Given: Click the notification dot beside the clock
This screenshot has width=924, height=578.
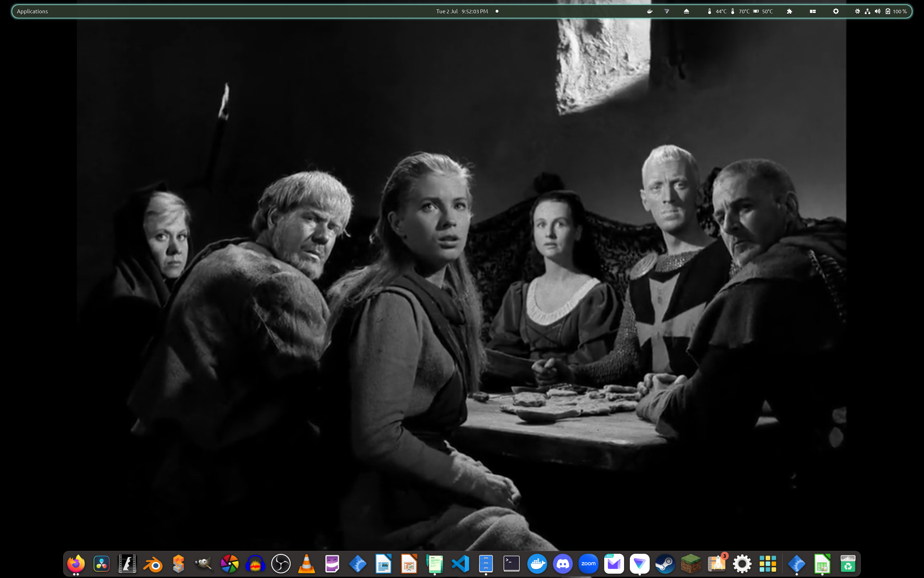Looking at the screenshot, I should click(497, 12).
